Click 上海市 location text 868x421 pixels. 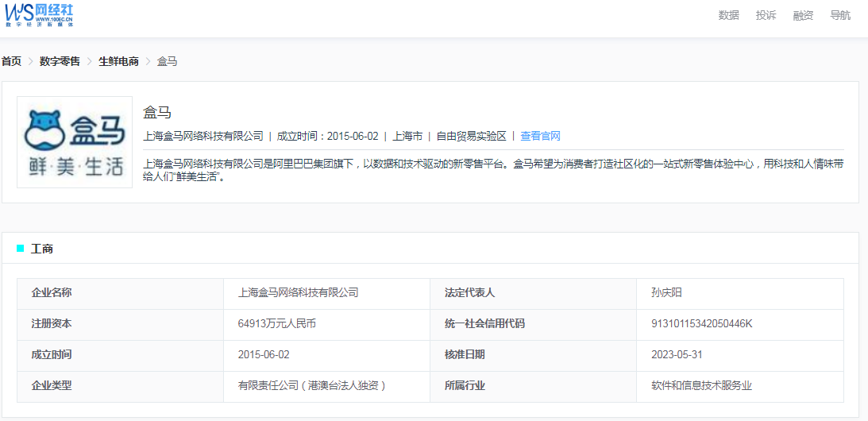tap(407, 137)
